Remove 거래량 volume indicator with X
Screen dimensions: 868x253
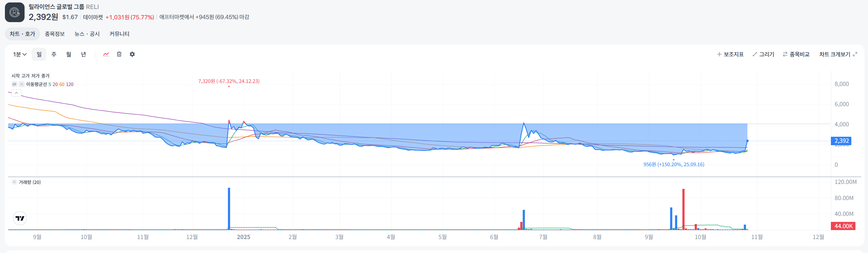[14, 182]
